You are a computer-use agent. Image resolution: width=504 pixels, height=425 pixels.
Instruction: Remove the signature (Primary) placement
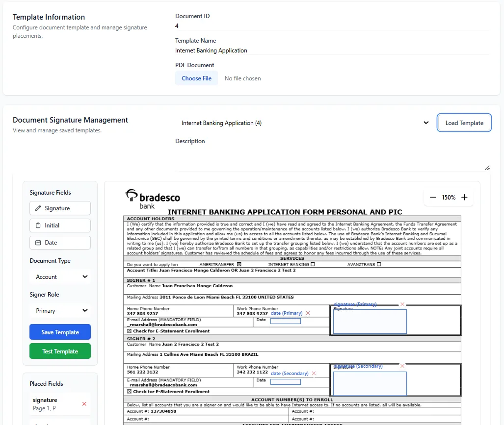(x=402, y=304)
